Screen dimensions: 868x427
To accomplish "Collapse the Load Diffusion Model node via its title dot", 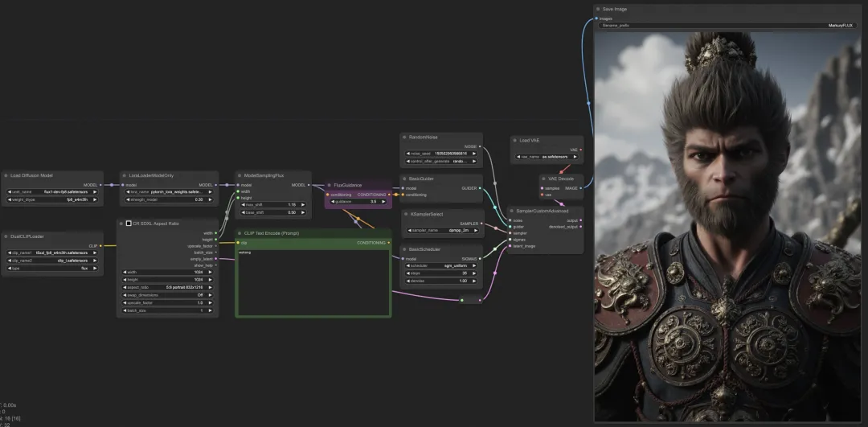I will click(6, 175).
